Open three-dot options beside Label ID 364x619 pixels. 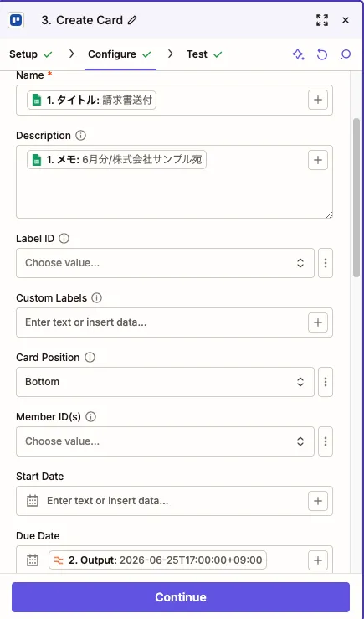(x=326, y=263)
